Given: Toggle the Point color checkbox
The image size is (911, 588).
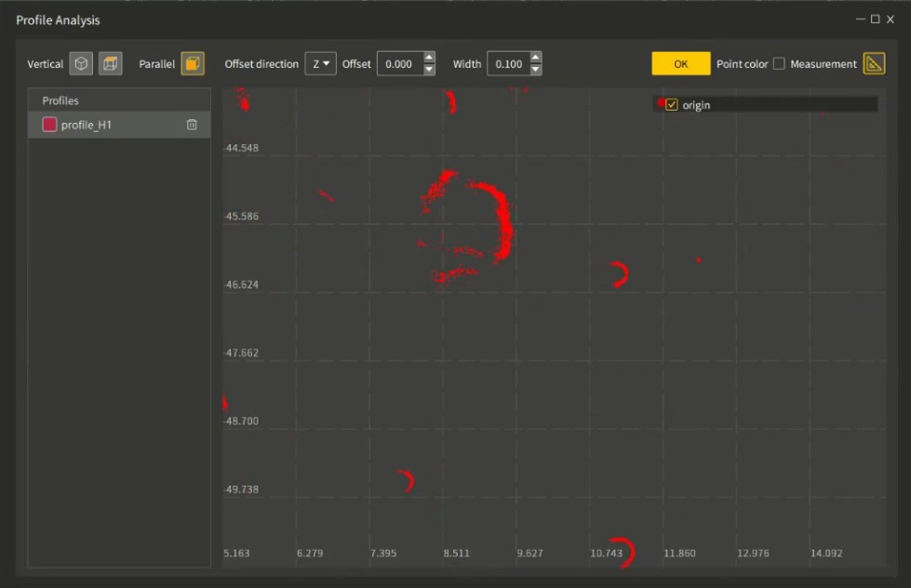Looking at the screenshot, I should [779, 63].
